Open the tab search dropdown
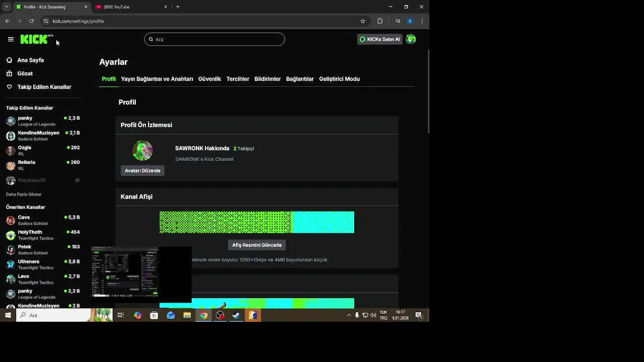644x362 pixels. click(x=7, y=7)
